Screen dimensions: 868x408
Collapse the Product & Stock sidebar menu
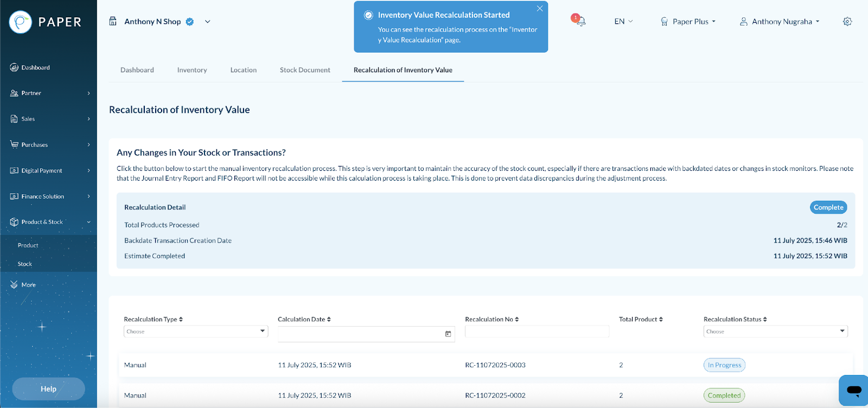89,222
